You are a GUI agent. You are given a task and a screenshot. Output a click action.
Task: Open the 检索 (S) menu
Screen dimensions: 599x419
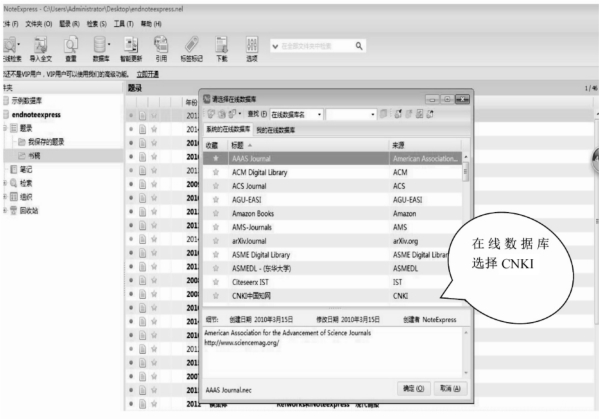(x=97, y=24)
